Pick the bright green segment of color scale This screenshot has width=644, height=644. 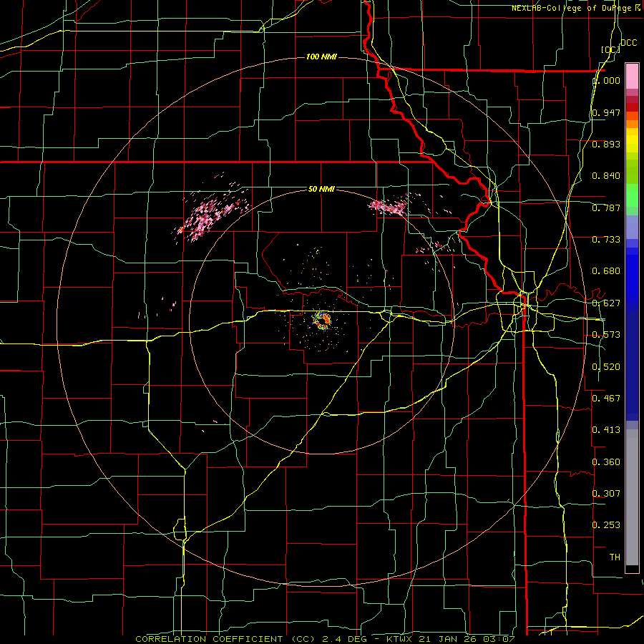click(632, 195)
